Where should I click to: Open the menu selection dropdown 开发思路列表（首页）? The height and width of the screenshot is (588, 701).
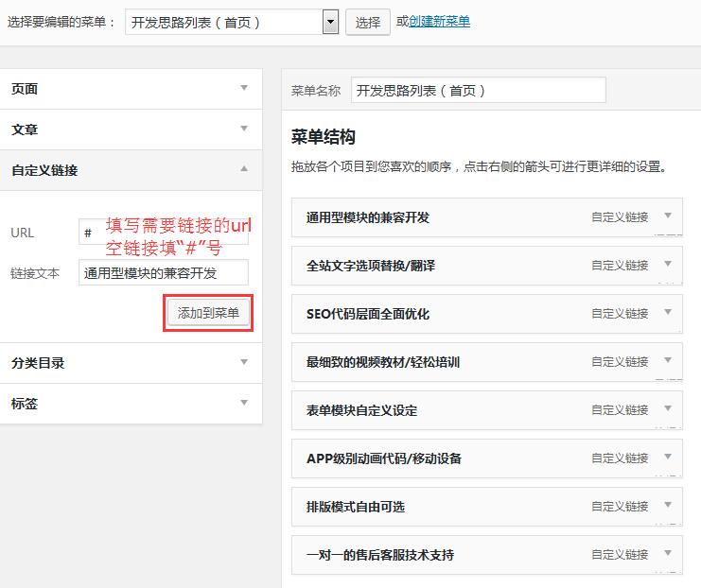(232, 22)
